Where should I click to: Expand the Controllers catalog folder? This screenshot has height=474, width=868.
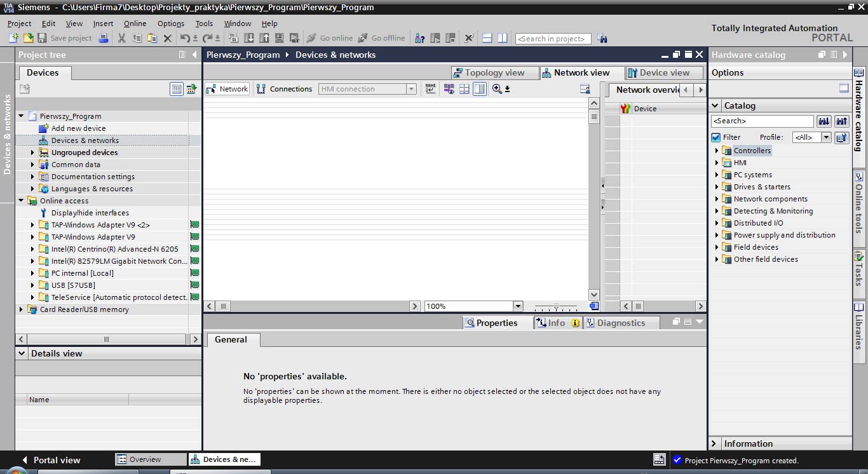(x=717, y=151)
